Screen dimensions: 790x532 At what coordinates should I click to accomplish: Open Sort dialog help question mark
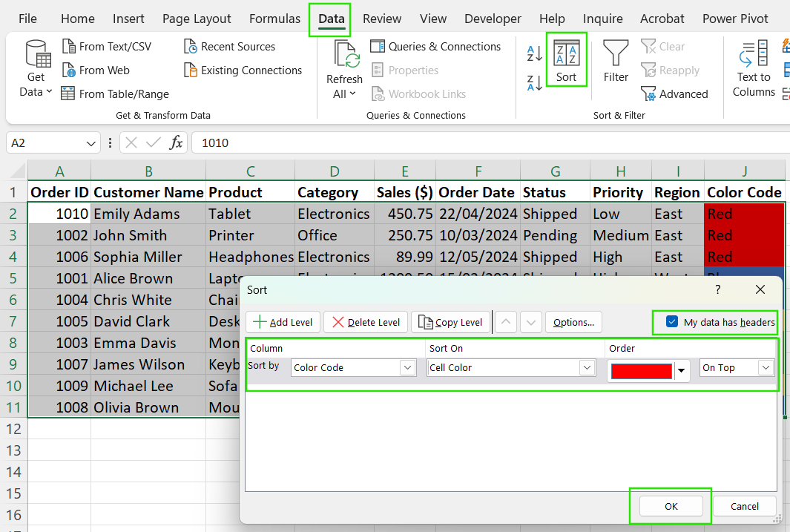tap(717, 289)
